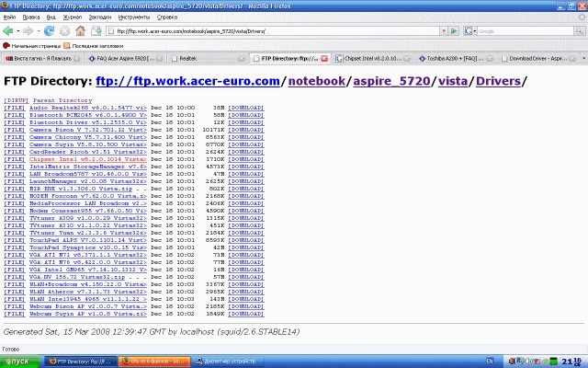Switch to the Chipset Intel v8.2.0.10 tab

coord(373,58)
